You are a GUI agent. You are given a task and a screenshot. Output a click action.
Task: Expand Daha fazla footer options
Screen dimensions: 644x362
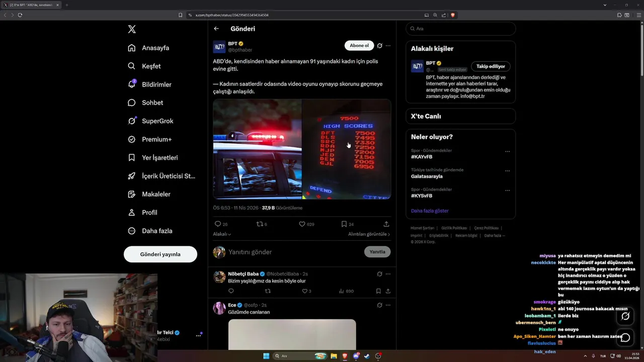[494, 236]
